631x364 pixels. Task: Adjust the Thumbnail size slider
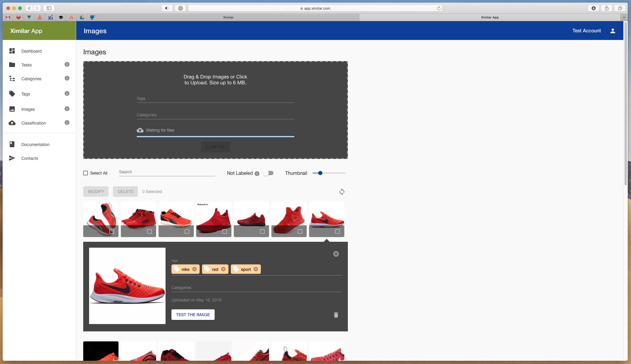point(320,173)
